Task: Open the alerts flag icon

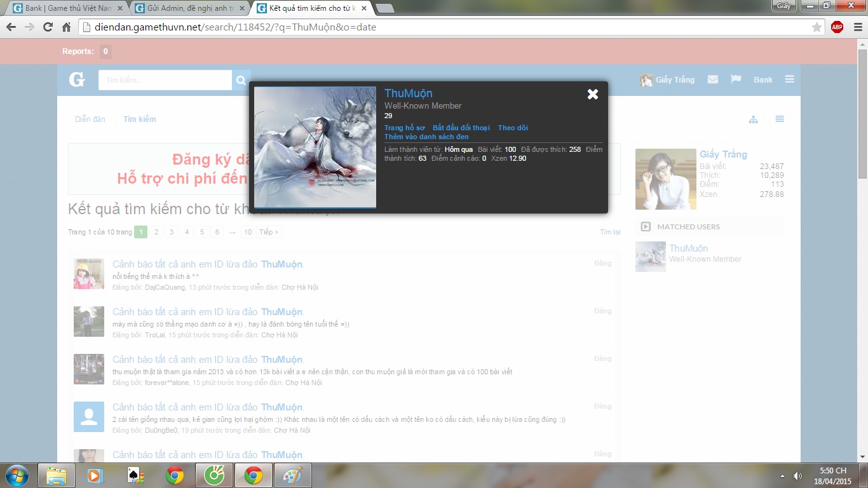Action: pos(736,79)
